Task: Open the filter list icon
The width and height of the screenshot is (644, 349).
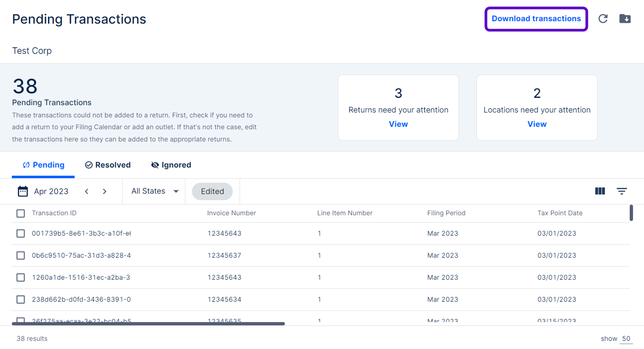Action: coord(621,191)
